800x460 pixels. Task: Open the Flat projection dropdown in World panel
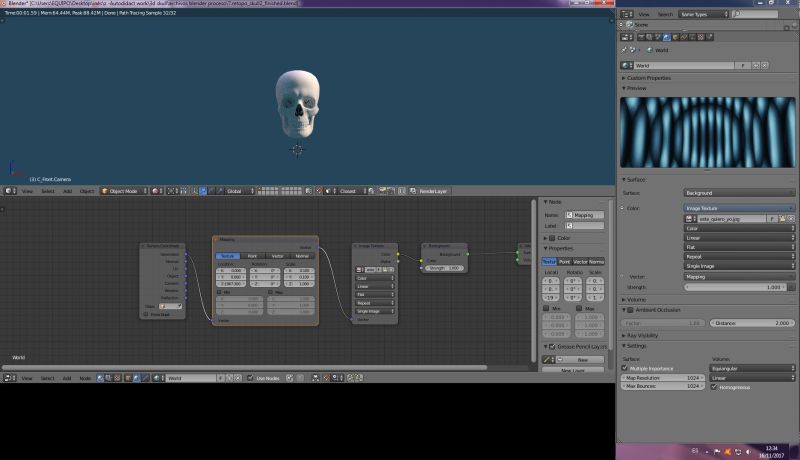tap(739, 247)
